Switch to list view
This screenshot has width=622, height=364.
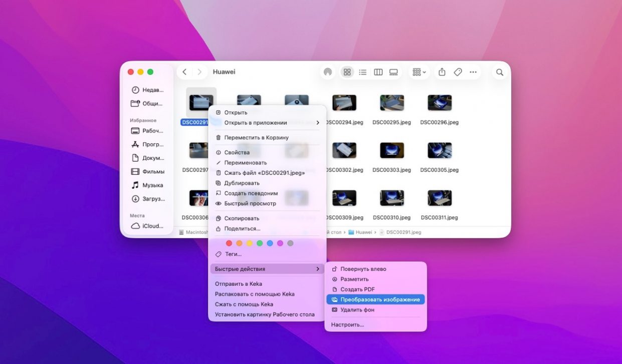(x=363, y=72)
